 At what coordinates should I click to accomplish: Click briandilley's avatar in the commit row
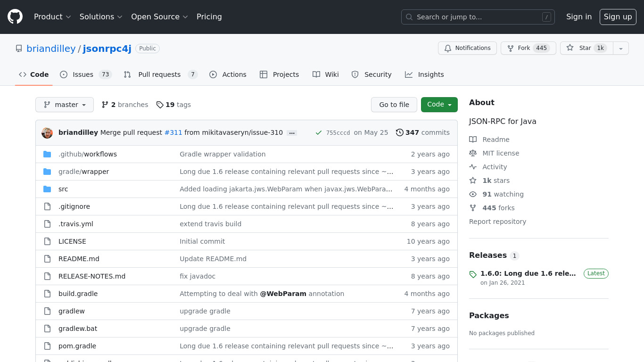(x=47, y=133)
